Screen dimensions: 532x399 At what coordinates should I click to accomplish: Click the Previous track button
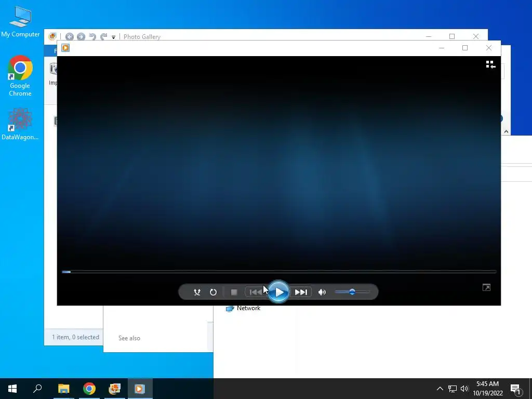(x=256, y=292)
